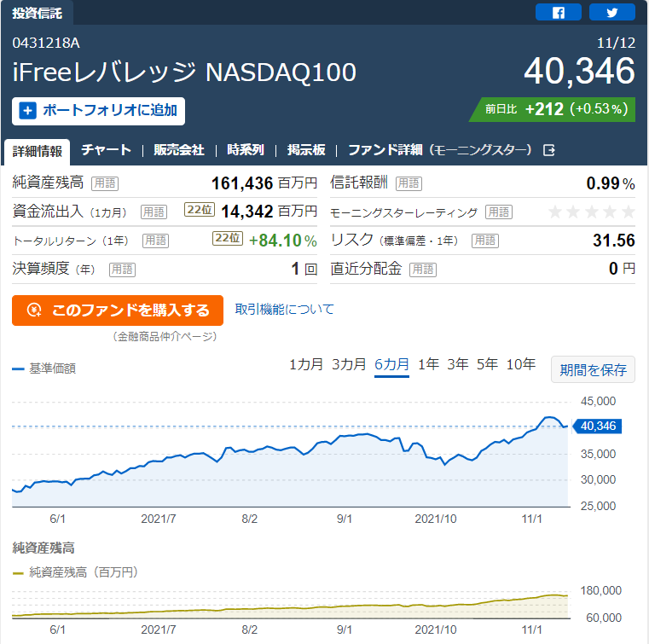Screen dimensions: 649x644
Task: Click fund code 0431218A
Action: coord(46,43)
